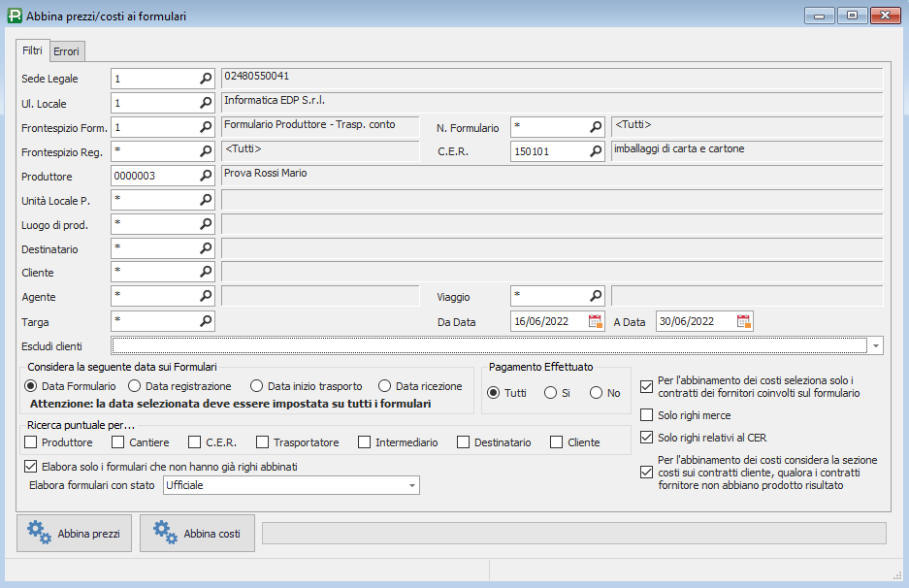Click the C.E.R. field magnifier icon

click(x=596, y=151)
